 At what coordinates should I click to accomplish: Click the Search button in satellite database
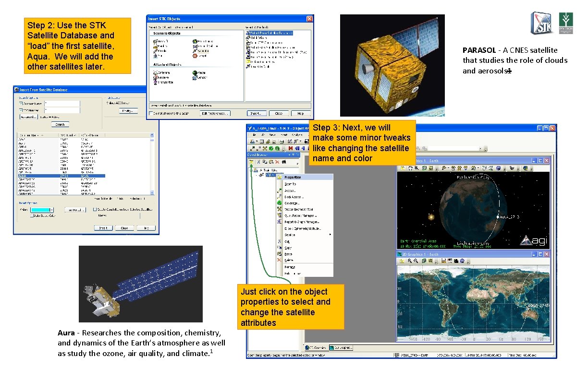coord(60,124)
